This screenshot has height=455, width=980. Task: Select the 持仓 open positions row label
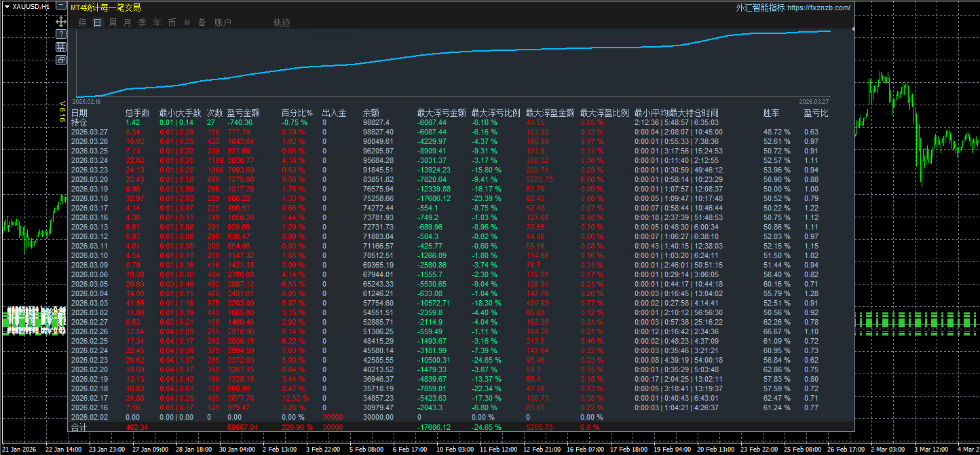[79, 122]
